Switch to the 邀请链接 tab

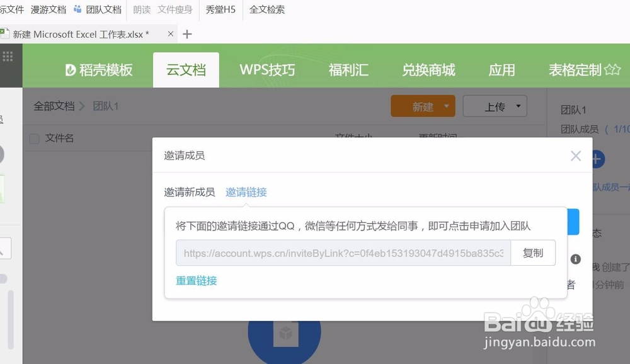[x=246, y=193]
